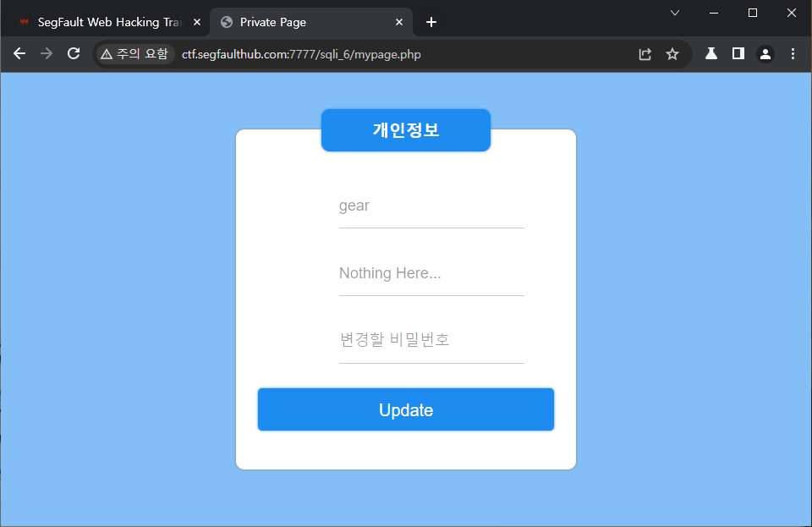Maximize the browser window
This screenshot has width=812, height=527.
tap(753, 13)
